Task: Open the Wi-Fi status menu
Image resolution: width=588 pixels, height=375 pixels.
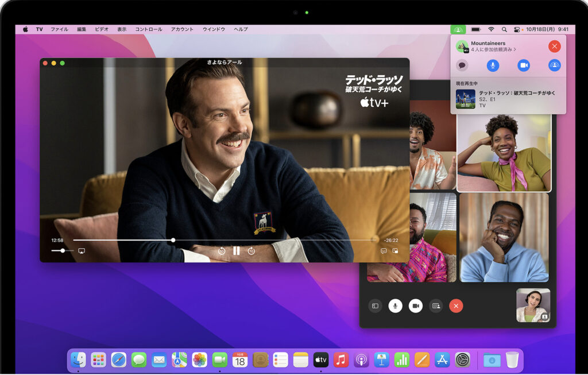Action: tap(491, 29)
